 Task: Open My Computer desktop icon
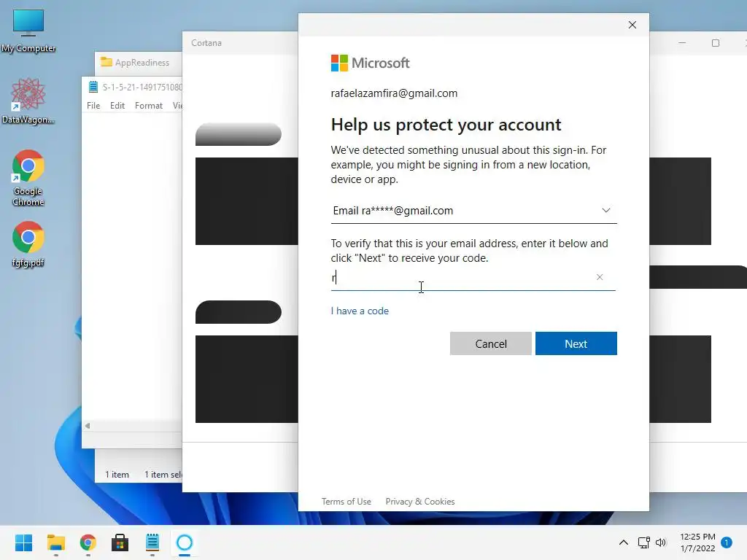point(28,31)
